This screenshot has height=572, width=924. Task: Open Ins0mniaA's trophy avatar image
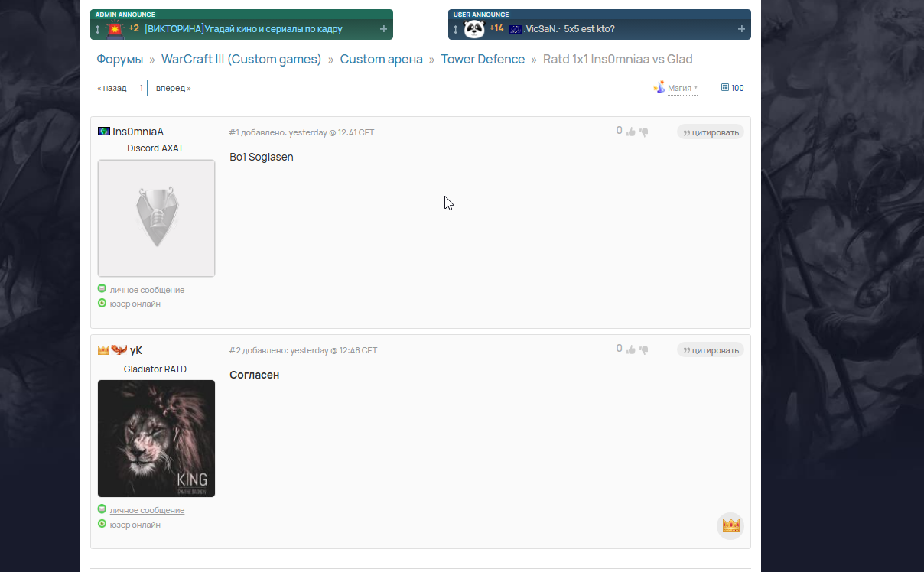(156, 218)
